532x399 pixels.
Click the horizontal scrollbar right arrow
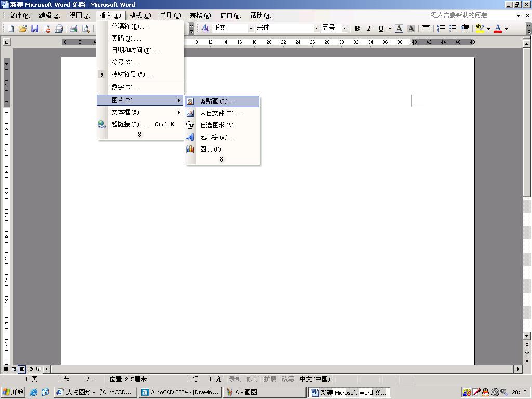pos(518,369)
